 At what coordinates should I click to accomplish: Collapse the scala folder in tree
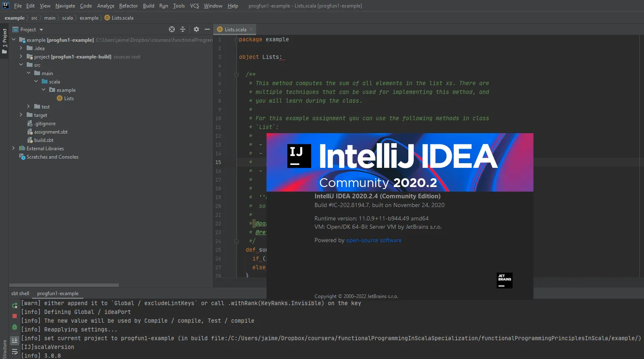point(36,82)
